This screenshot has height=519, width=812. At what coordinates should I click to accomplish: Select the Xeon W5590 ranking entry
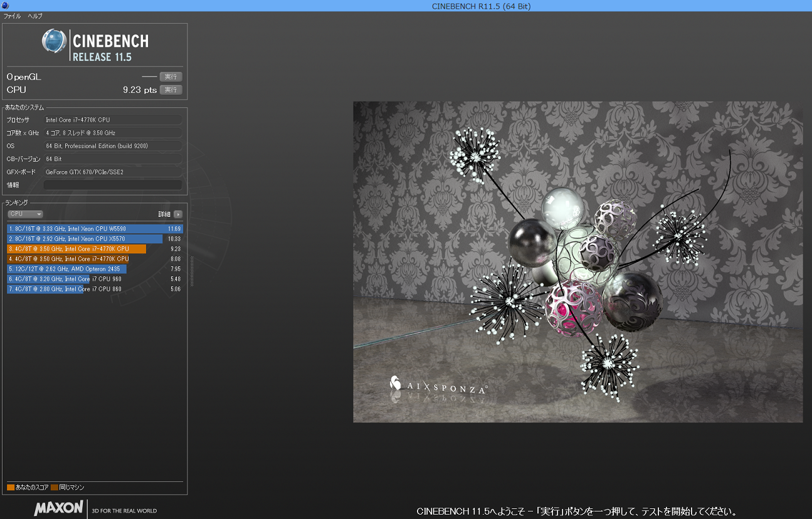94,229
